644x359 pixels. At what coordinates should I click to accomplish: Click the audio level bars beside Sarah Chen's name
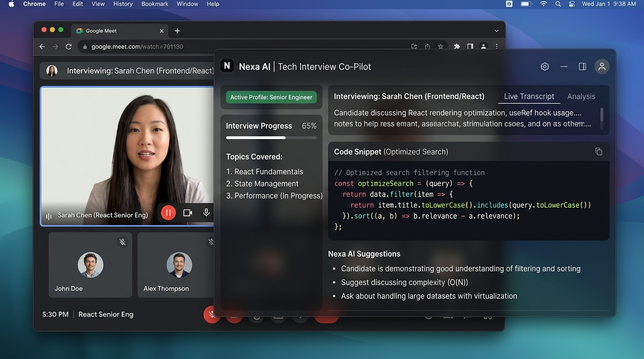click(x=49, y=216)
